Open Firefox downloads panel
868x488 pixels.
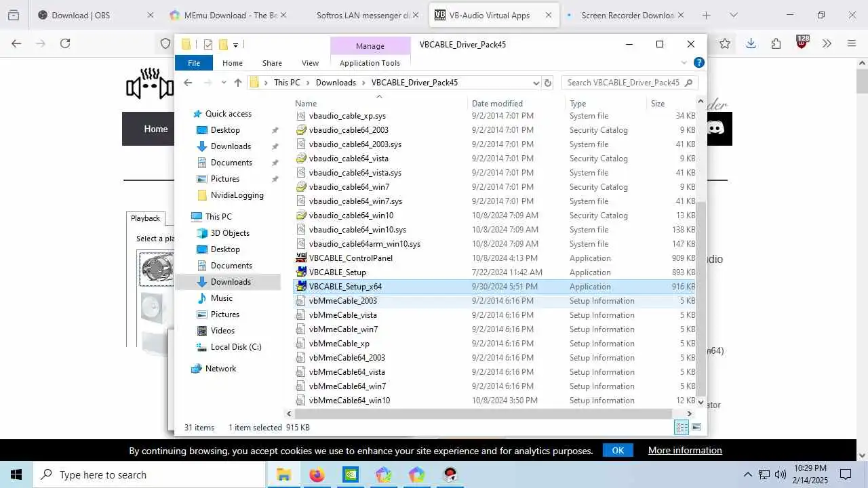coord(751,43)
